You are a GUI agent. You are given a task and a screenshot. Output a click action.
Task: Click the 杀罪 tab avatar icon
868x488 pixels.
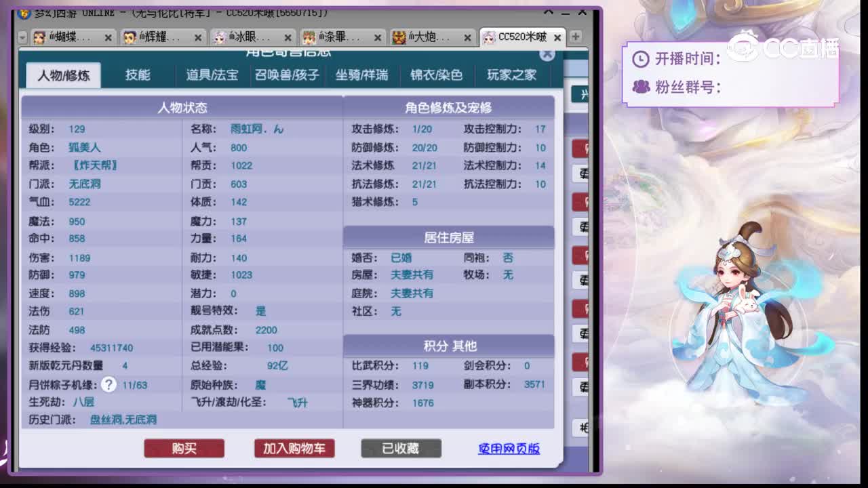309,37
